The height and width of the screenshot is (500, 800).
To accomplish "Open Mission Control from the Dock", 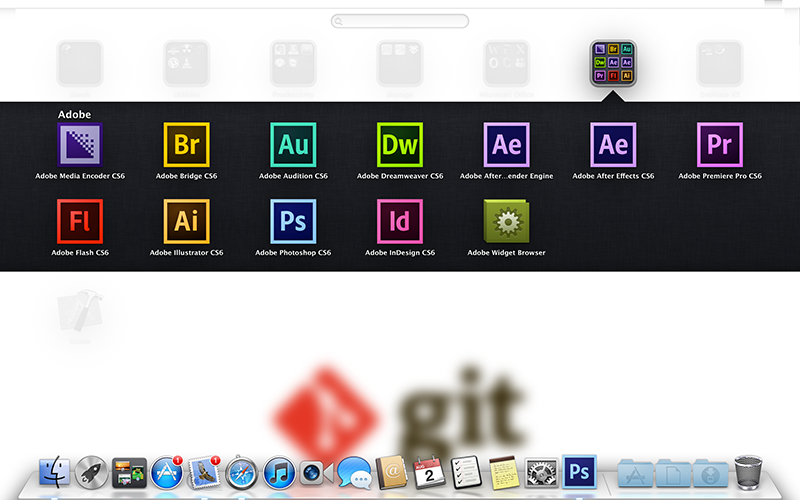I will point(129,472).
